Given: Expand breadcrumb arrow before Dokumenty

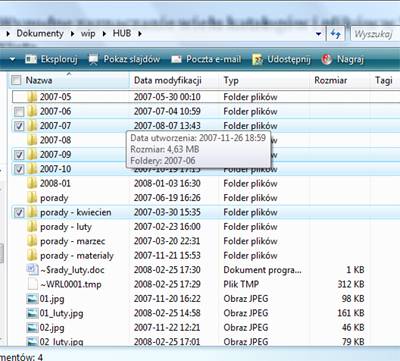Looking at the screenshot, I should tap(8, 34).
